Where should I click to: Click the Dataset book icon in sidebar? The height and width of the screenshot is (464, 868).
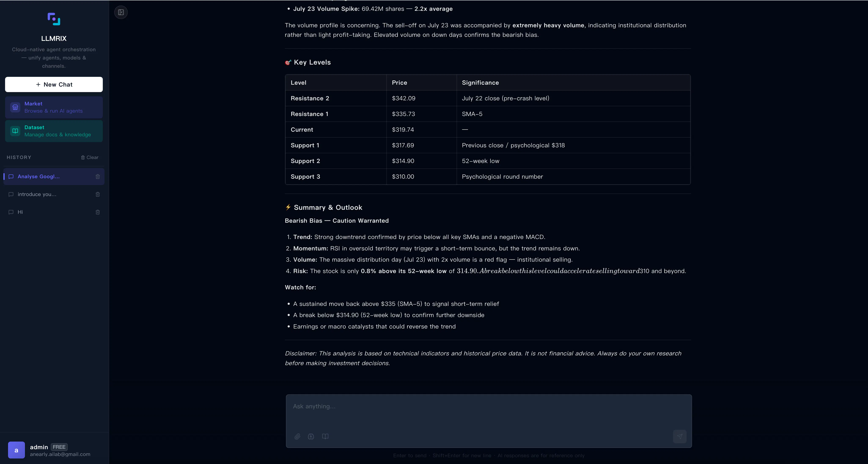click(x=15, y=131)
